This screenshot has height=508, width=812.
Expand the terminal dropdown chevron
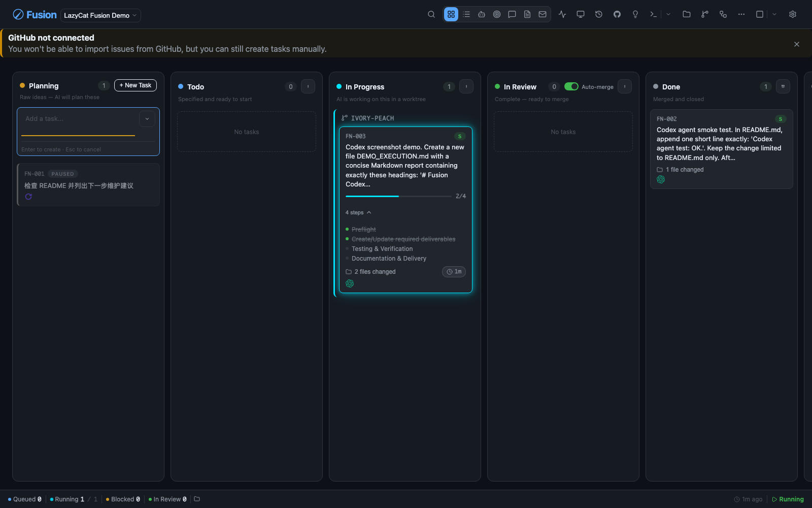tap(668, 14)
